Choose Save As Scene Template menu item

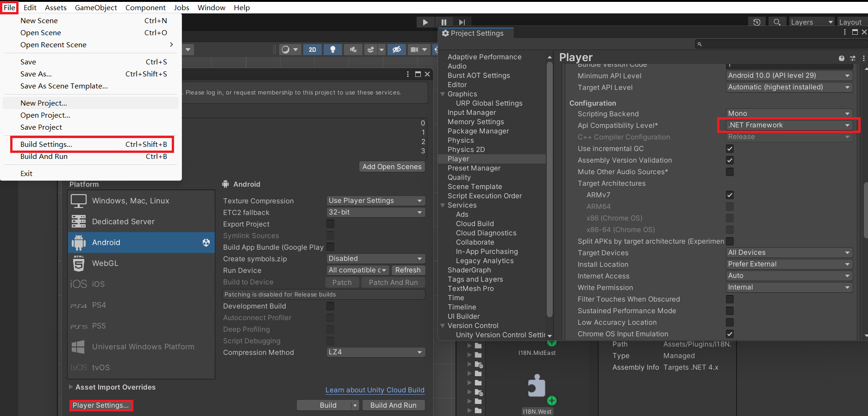pos(91,86)
